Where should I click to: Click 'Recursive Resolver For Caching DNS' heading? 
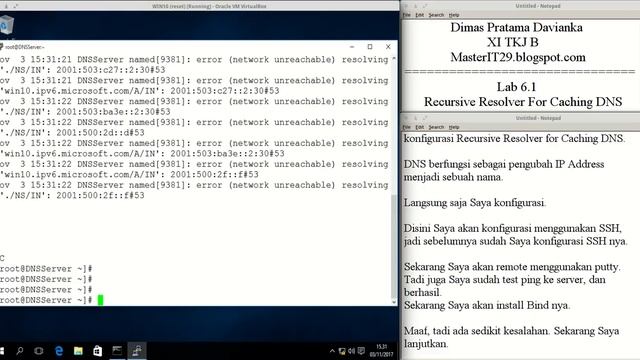pyautogui.click(x=523, y=102)
